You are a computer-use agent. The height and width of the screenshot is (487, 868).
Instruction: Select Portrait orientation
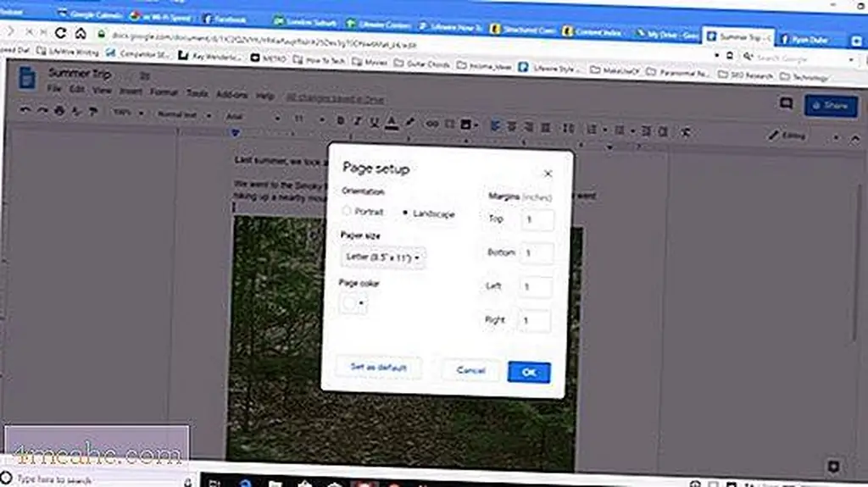click(x=347, y=210)
